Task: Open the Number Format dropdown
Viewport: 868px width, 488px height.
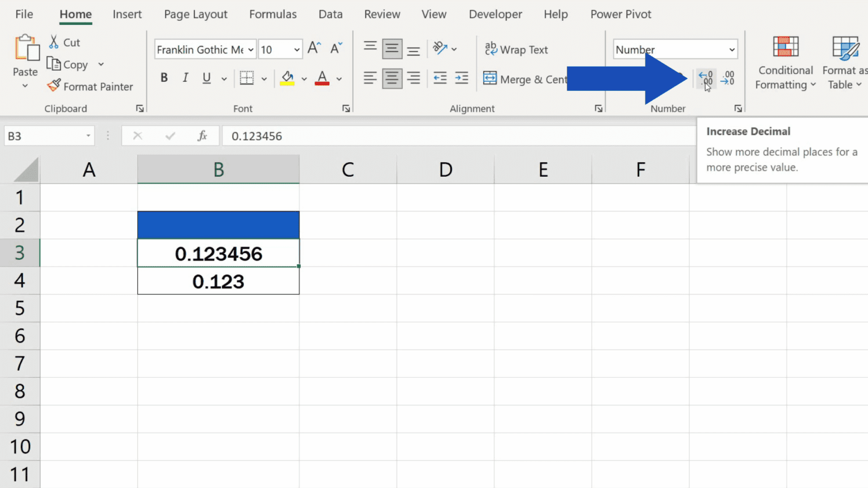Action: tap(675, 49)
